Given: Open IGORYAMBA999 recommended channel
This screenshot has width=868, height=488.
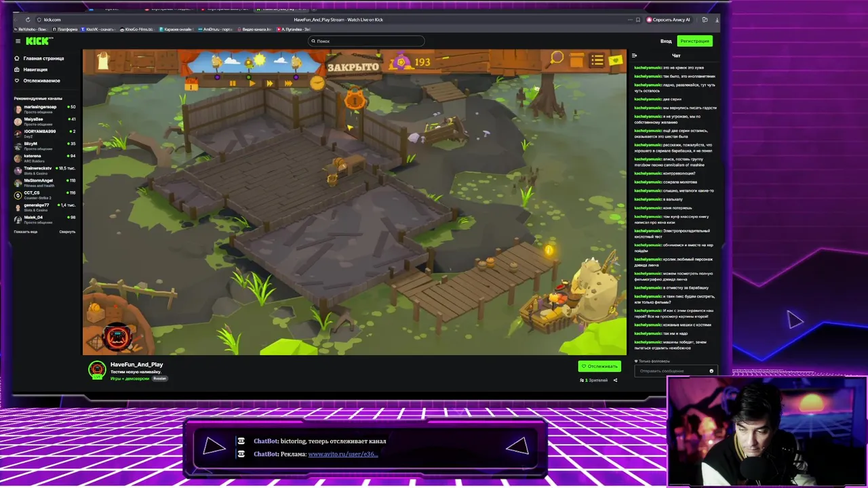Looking at the screenshot, I should click(x=45, y=133).
